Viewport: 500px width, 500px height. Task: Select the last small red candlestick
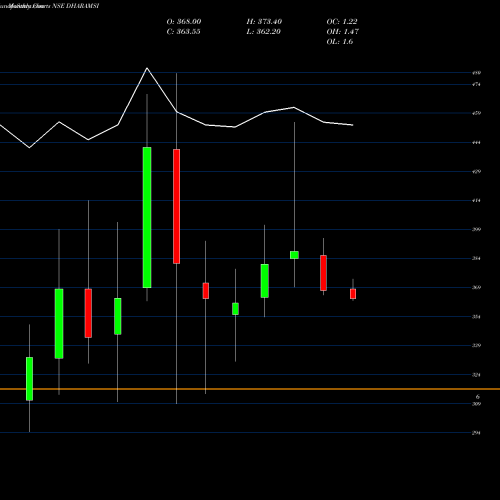(x=353, y=294)
